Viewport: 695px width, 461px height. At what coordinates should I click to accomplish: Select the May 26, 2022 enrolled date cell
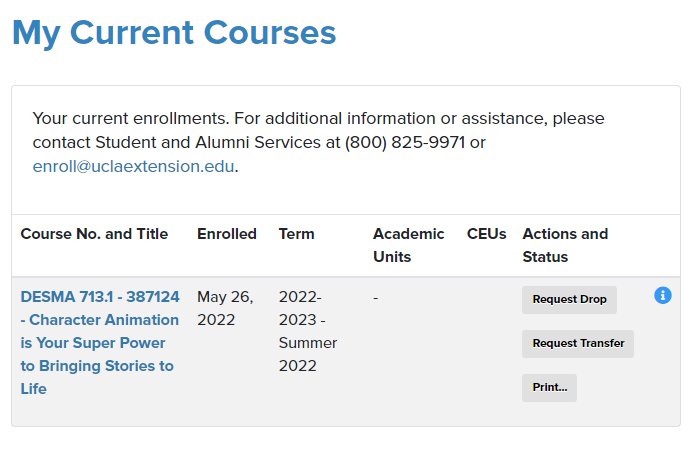coord(225,308)
